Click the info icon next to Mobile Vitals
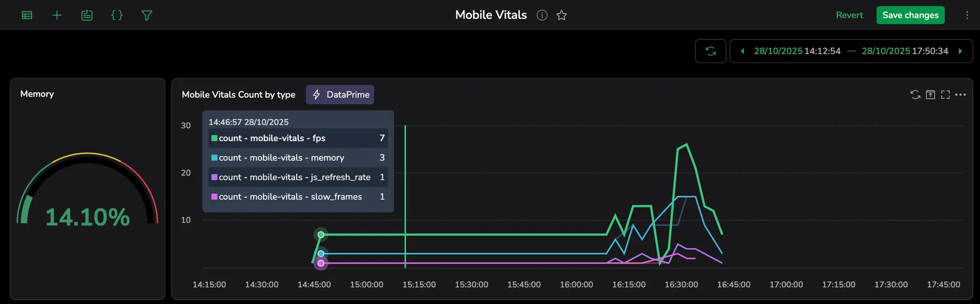This screenshot has width=980, height=304. [542, 15]
